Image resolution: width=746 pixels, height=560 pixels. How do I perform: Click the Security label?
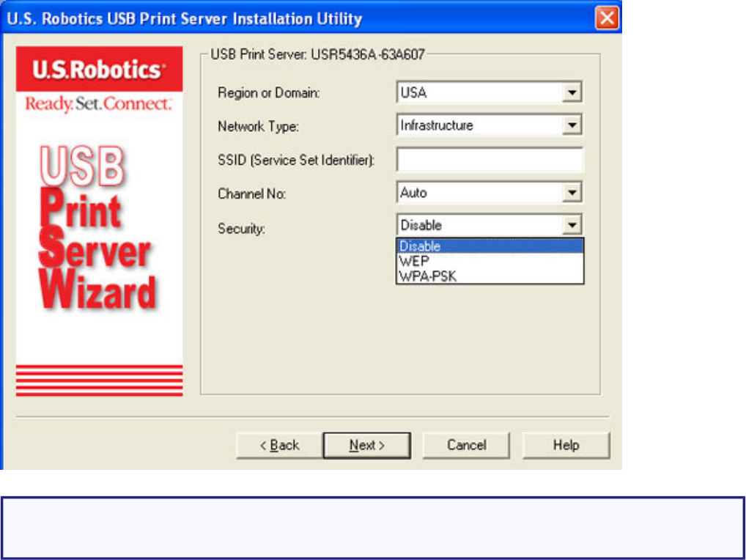pos(241,229)
